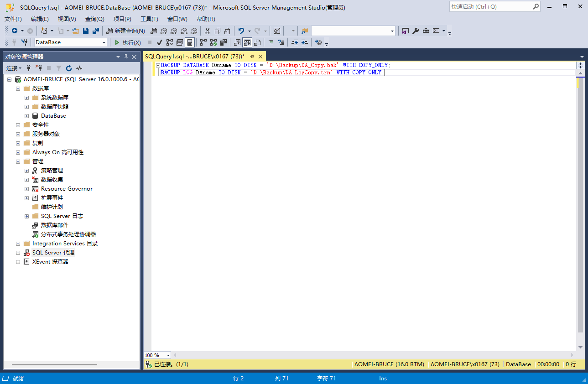
Task: Click the new project icon in toolbar
Action: (44, 31)
